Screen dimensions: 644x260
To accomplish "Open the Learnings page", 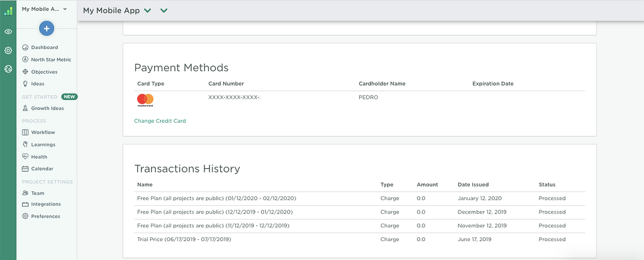I will click(43, 144).
